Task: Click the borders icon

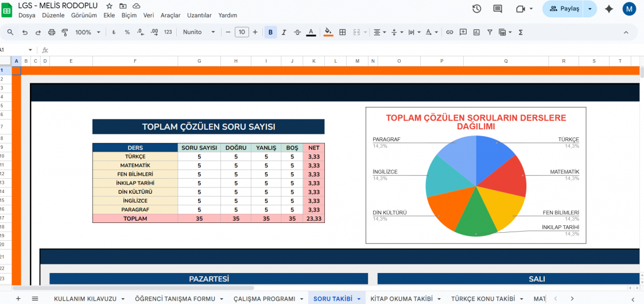Action: 343,32
